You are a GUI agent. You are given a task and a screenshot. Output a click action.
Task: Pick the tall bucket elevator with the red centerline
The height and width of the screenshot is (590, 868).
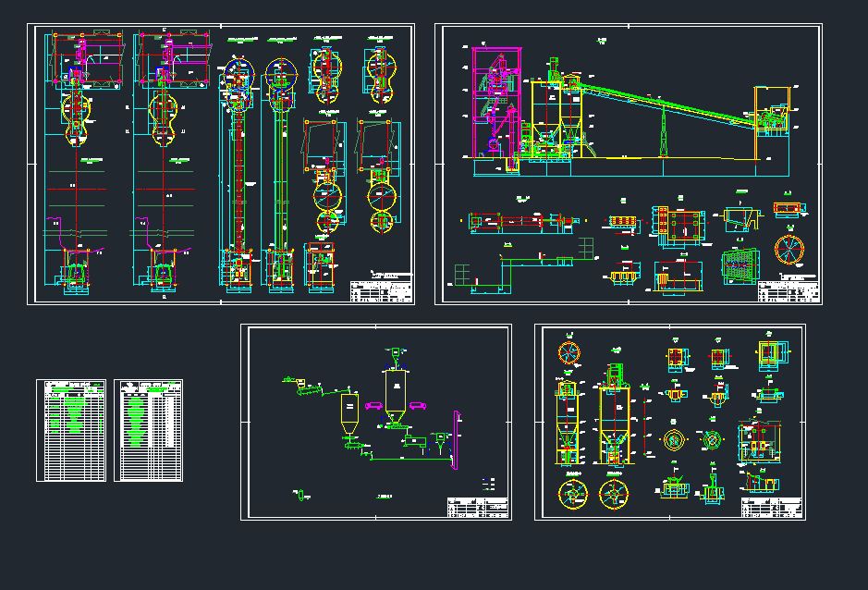point(238,166)
